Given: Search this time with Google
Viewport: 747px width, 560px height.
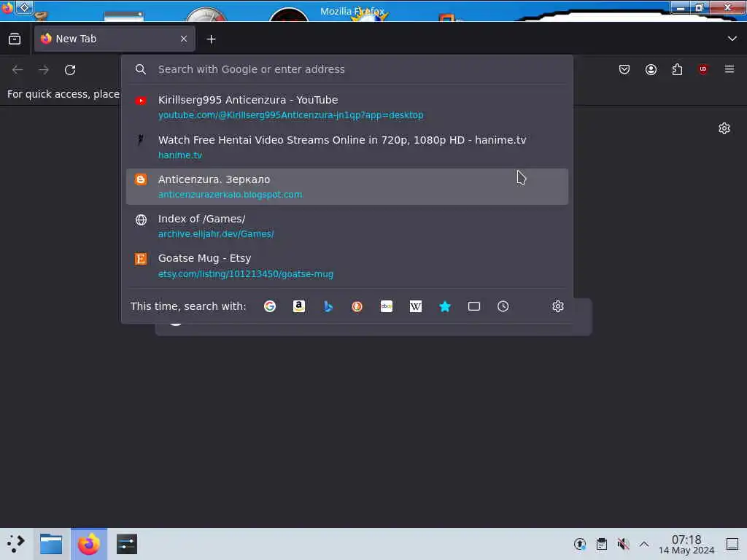Looking at the screenshot, I should tap(270, 306).
